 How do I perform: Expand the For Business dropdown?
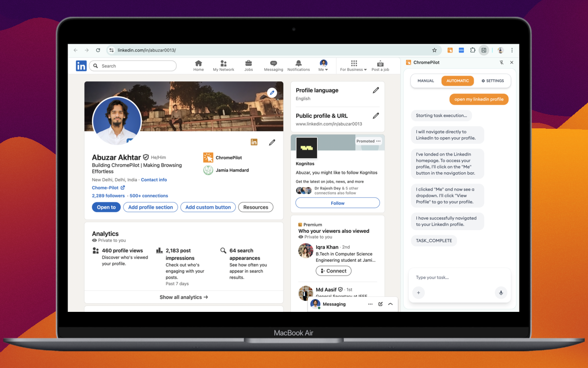coord(353,66)
